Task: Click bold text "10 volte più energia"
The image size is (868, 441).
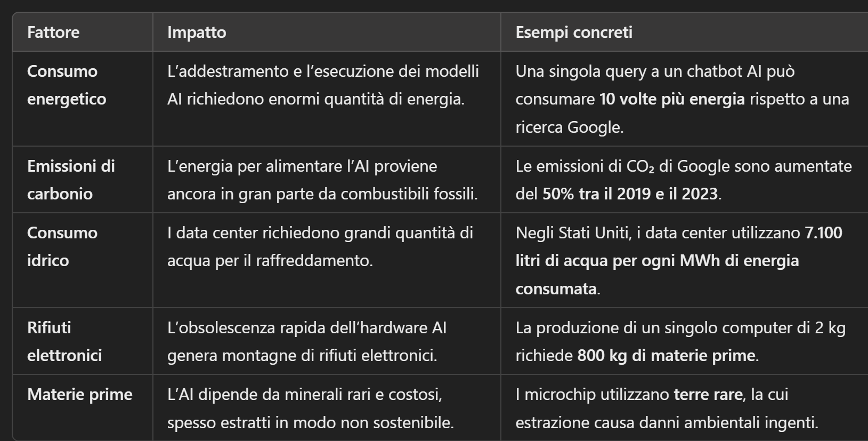Action: (671, 99)
